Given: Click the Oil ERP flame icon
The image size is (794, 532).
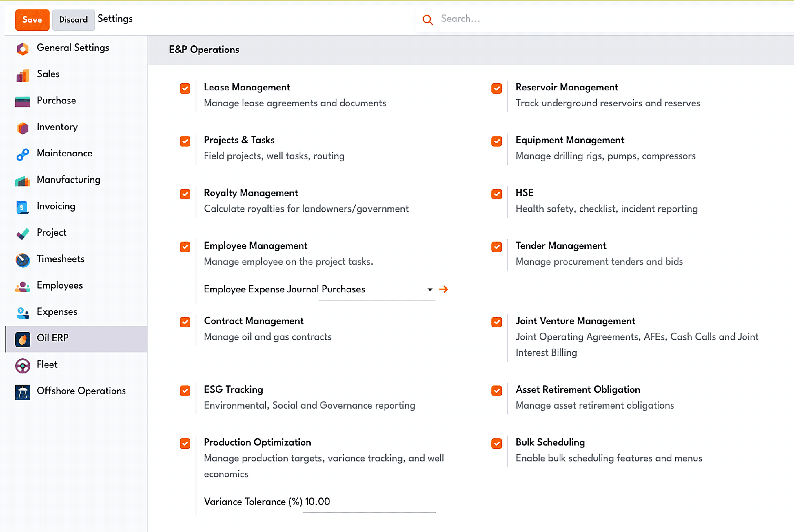Looking at the screenshot, I should (23, 339).
